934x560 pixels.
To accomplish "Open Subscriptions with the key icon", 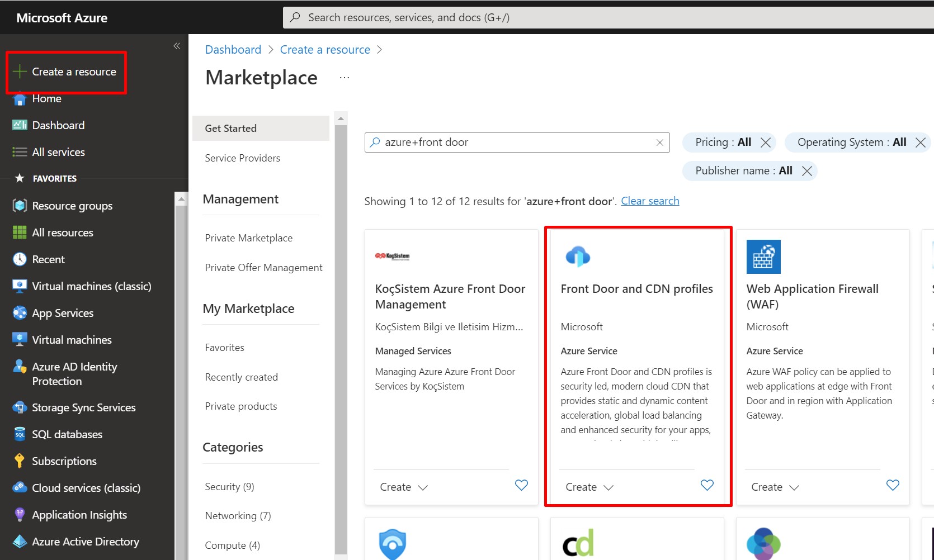I will tap(64, 461).
